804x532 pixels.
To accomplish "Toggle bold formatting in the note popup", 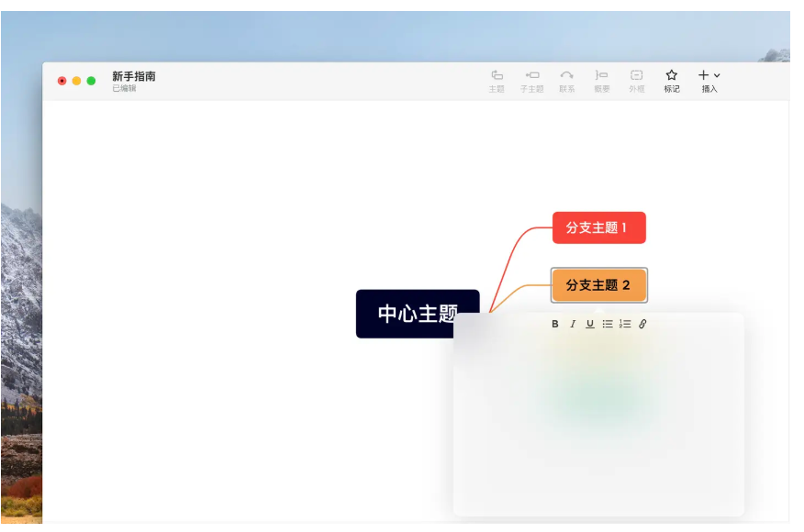I will pyautogui.click(x=555, y=324).
